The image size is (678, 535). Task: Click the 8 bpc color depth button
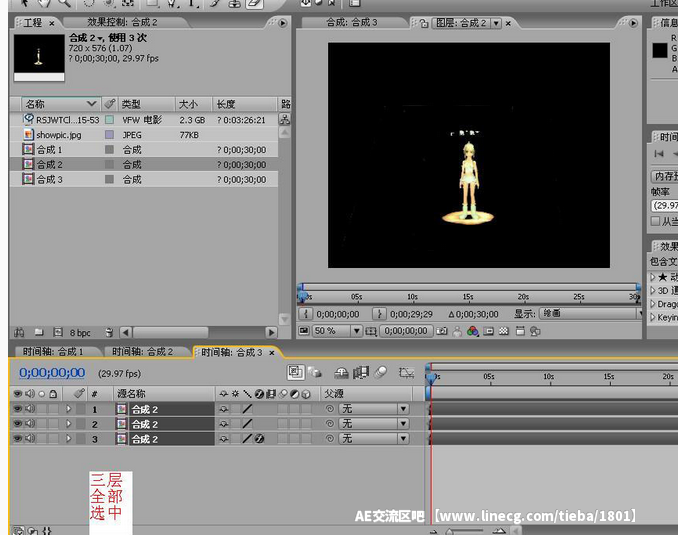click(80, 333)
